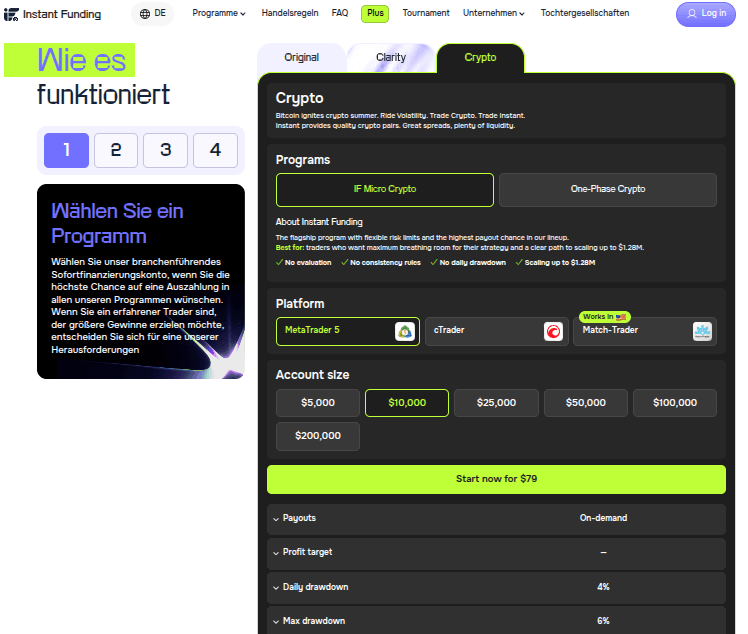Switch to the Original tab
Viewport: 748px width, 634px height.
[301, 58]
